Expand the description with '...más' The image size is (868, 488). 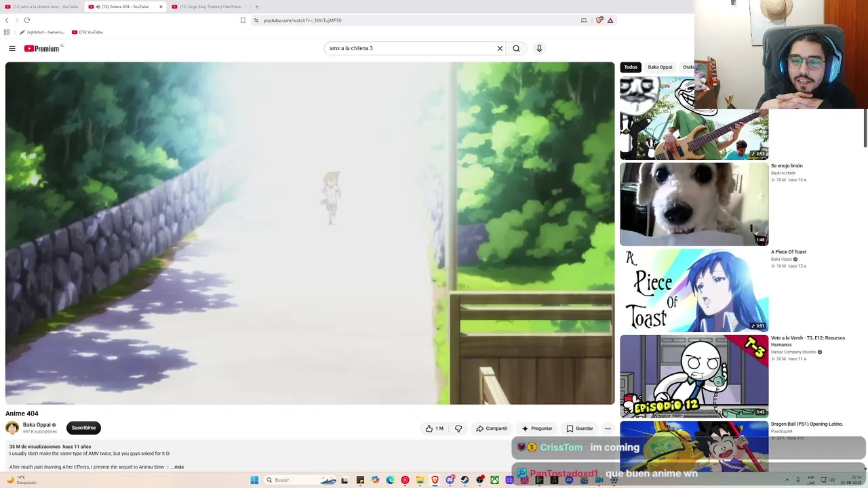[x=177, y=467]
